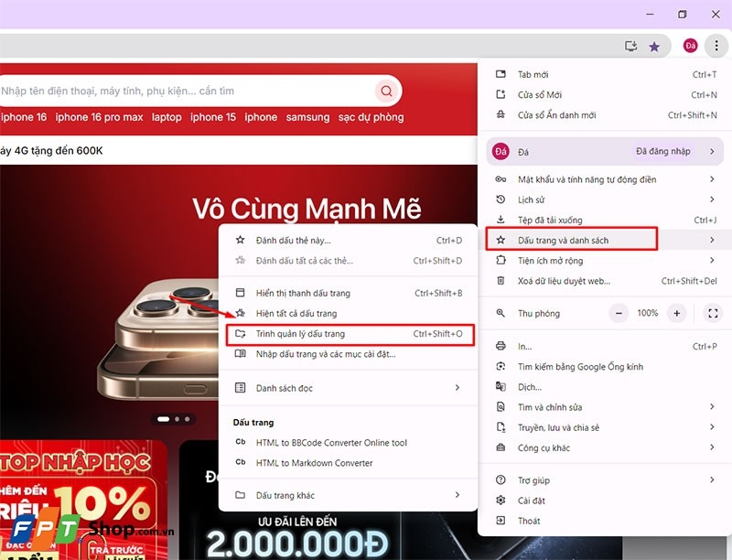
Task: Click the translate icon next to Dịch
Action: click(501, 386)
